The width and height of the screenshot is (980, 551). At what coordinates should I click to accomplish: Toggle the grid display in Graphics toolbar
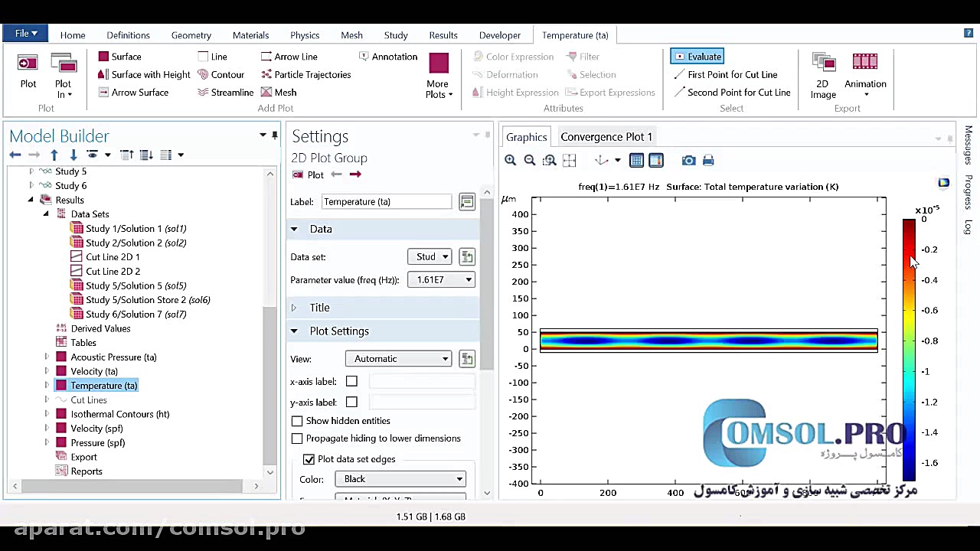[x=636, y=160]
